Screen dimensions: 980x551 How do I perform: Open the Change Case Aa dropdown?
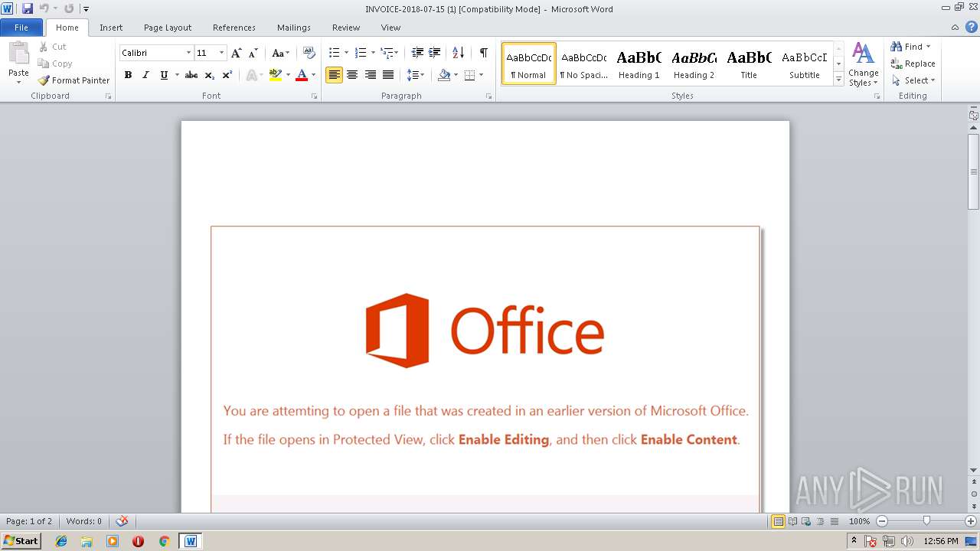tap(281, 53)
